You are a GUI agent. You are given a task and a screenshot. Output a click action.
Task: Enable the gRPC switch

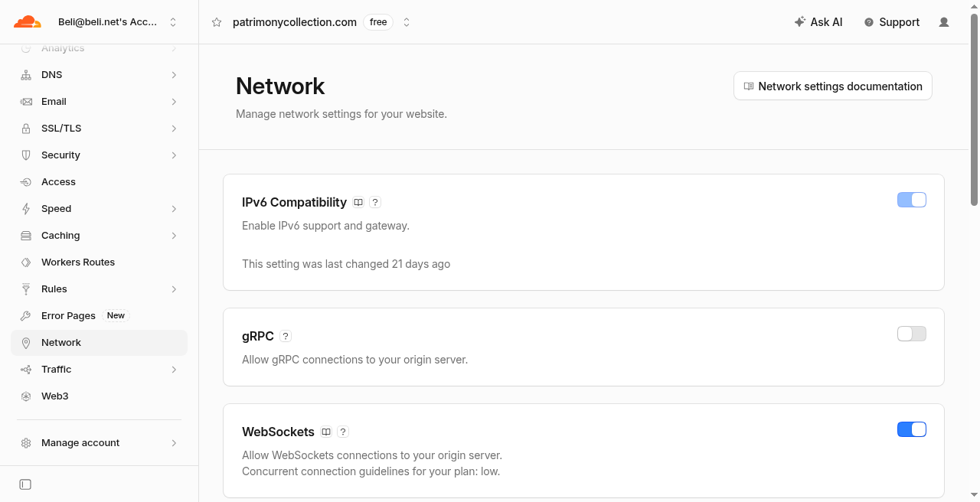point(912,334)
